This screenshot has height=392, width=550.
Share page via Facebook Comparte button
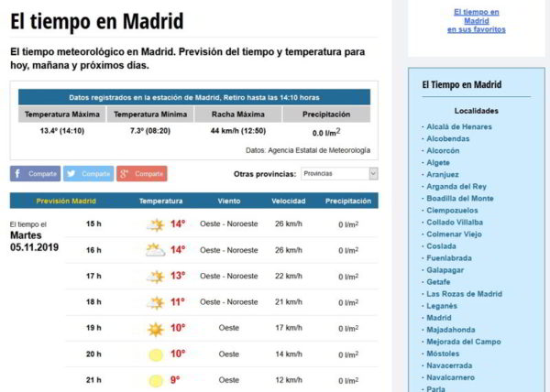point(35,174)
